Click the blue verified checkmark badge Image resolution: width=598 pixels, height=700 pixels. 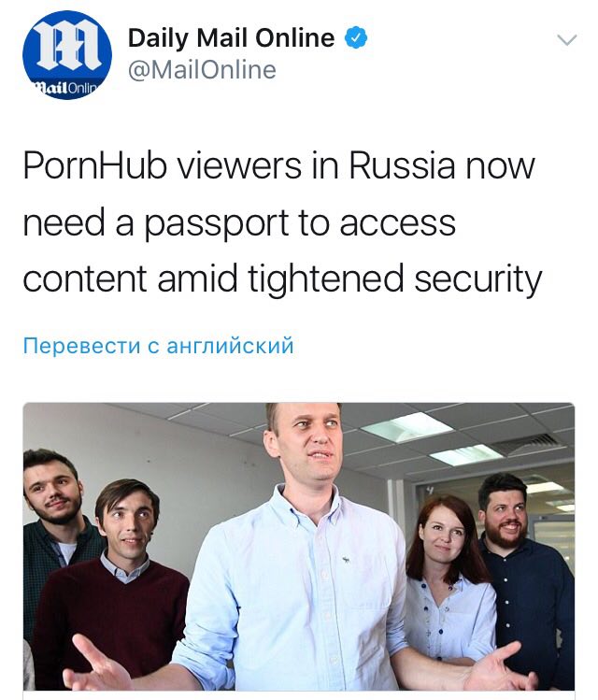356,37
